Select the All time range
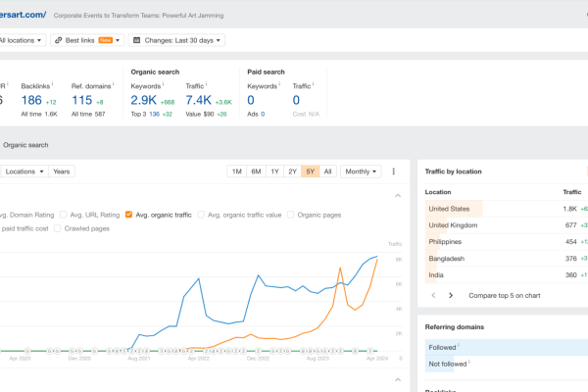This screenshot has height=392, width=588. (327, 171)
